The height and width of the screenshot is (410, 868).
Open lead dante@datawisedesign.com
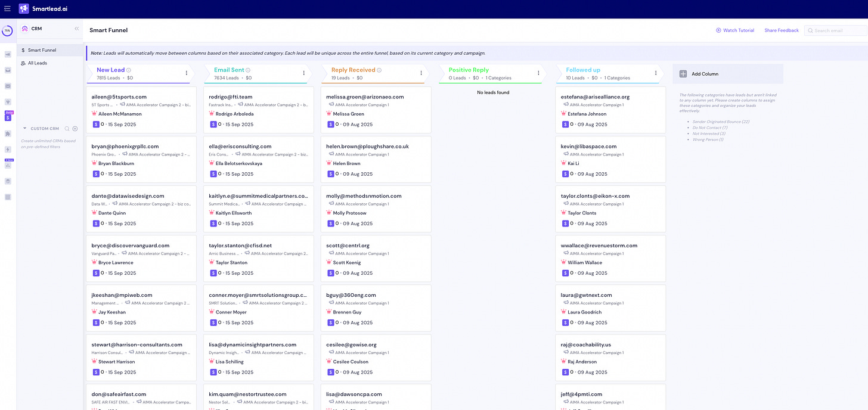(141, 209)
